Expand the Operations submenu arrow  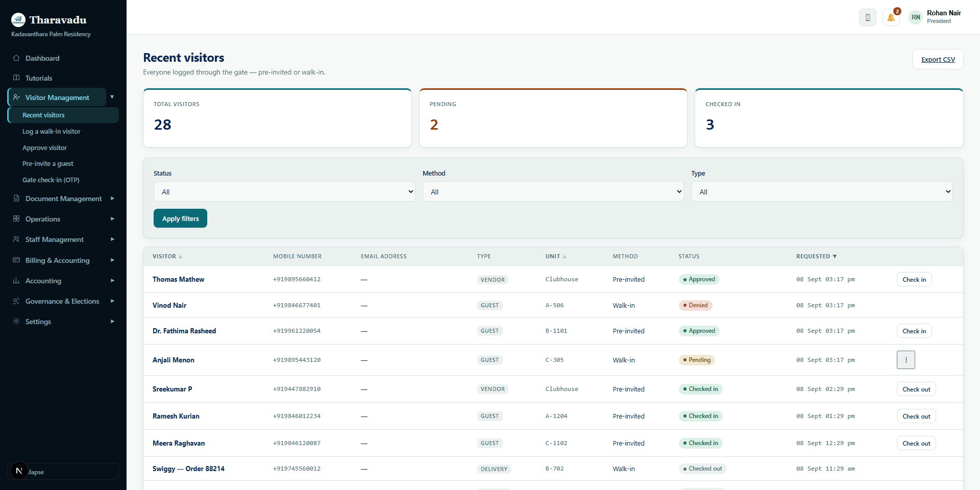tap(112, 219)
